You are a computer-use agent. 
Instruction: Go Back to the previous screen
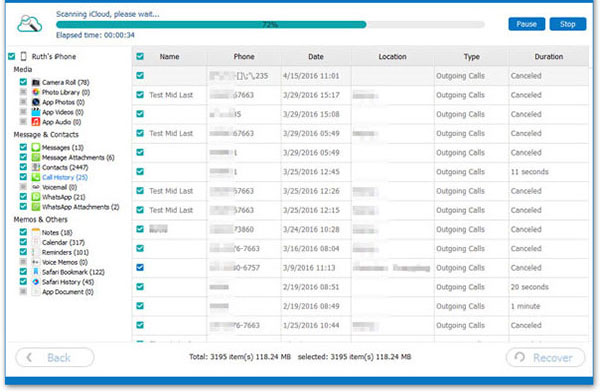[55, 357]
